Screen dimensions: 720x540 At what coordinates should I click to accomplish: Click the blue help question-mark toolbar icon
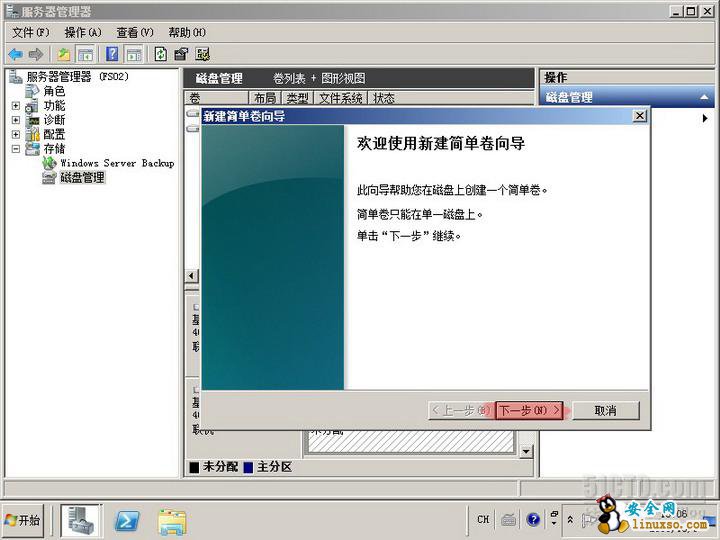pos(112,54)
